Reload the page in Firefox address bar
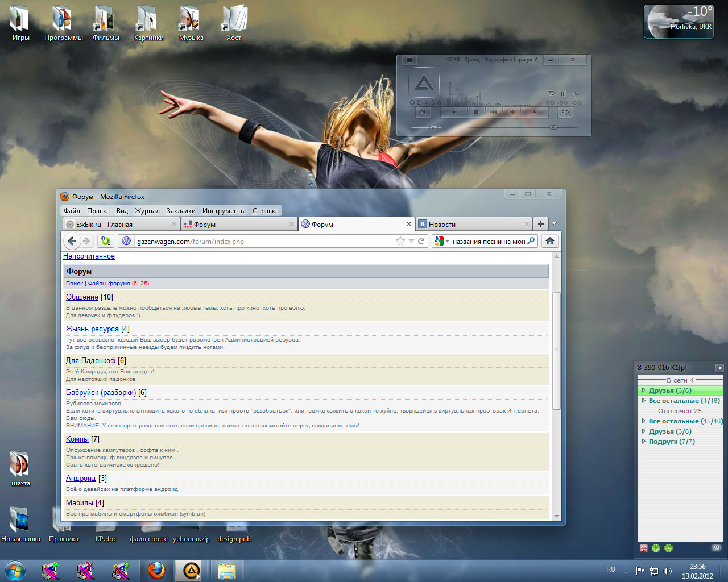This screenshot has height=582, width=728. [421, 241]
